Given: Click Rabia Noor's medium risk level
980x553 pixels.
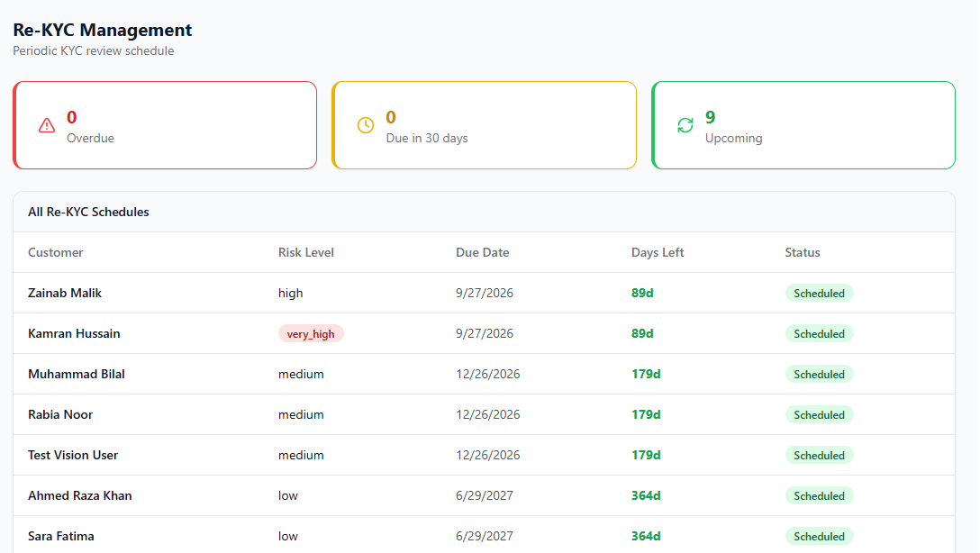Looking at the screenshot, I should coord(301,415).
